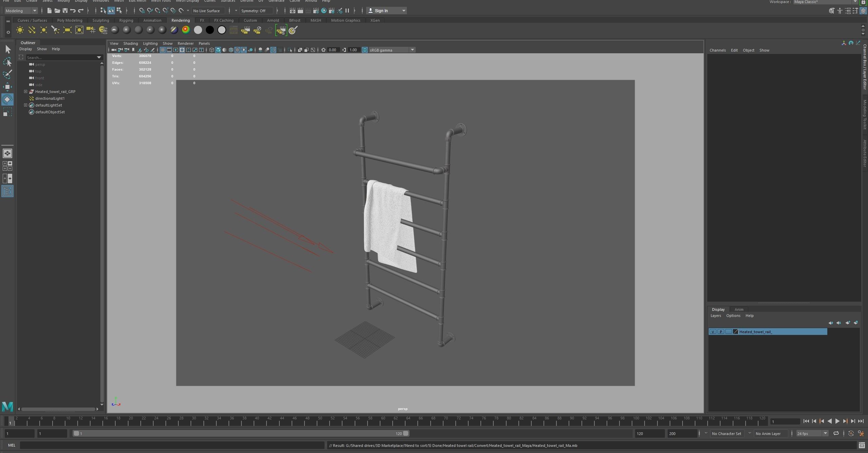Image resolution: width=868 pixels, height=453 pixels.
Task: Open the Sign In dropdown
Action: pyautogui.click(x=387, y=11)
